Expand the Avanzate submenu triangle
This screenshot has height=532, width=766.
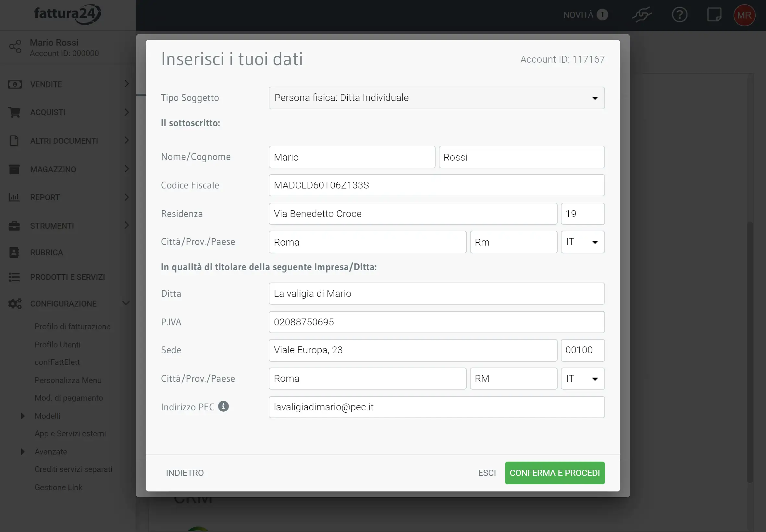pos(22,452)
